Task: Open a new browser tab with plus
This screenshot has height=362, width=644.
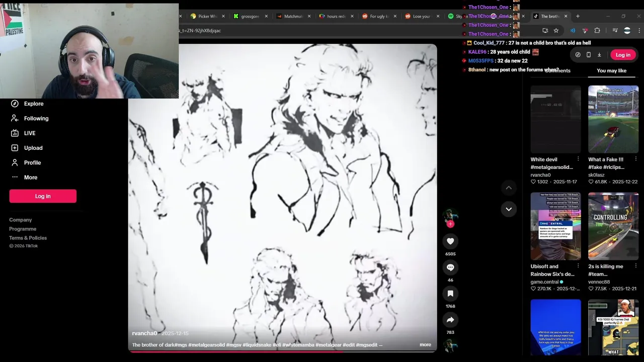Action: click(x=578, y=16)
